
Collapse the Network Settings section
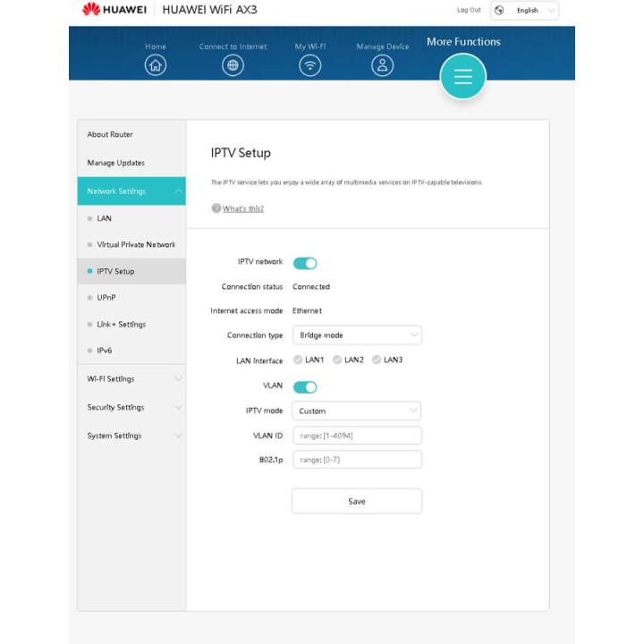[131, 191]
